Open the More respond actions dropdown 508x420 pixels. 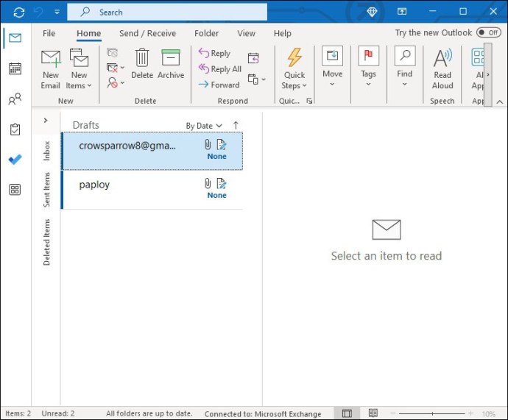[257, 79]
